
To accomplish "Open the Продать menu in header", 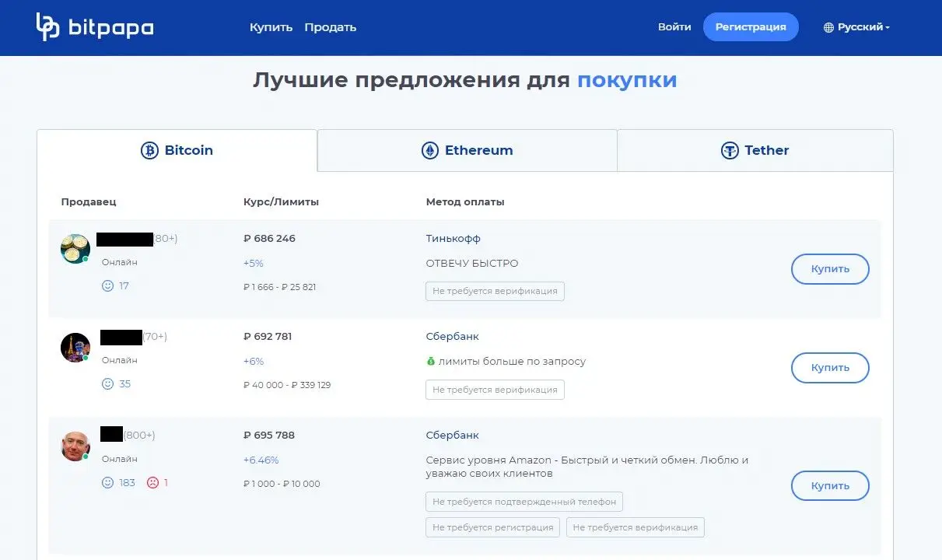I will [x=331, y=27].
